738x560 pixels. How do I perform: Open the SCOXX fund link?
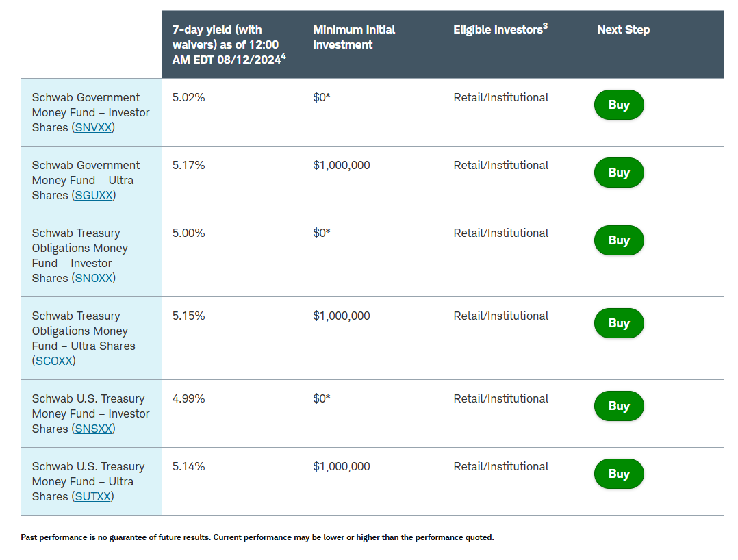click(54, 361)
